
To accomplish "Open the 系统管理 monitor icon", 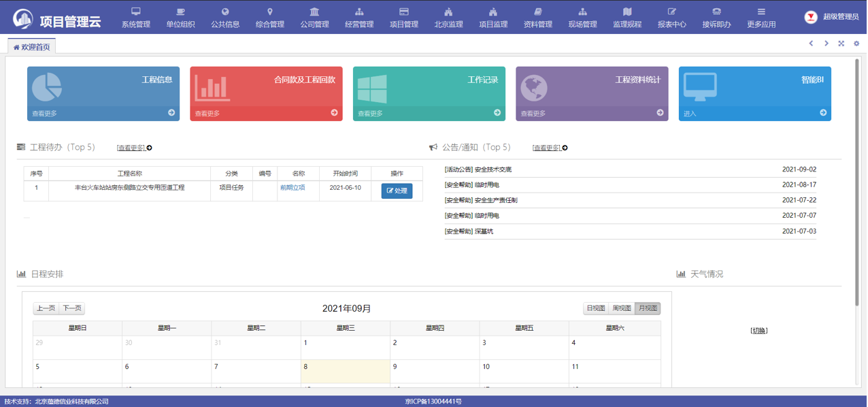I will coord(136,12).
